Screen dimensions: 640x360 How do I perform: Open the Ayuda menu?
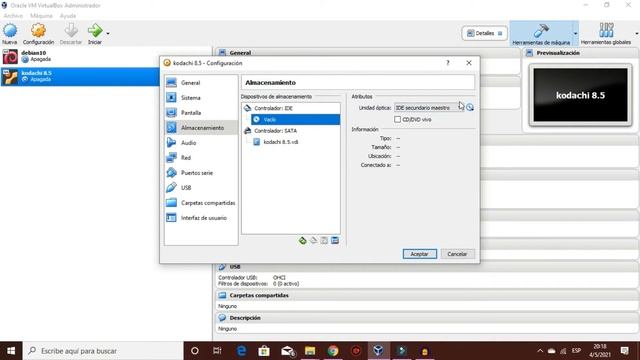(68, 16)
